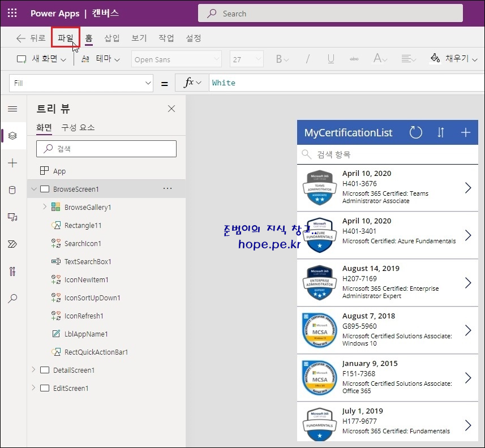
Task: Open the 채우기 (Fill) color picker
Action: (x=454, y=59)
